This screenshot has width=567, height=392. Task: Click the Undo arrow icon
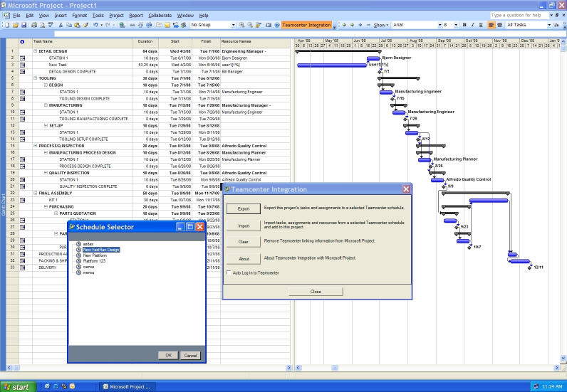[95, 25]
